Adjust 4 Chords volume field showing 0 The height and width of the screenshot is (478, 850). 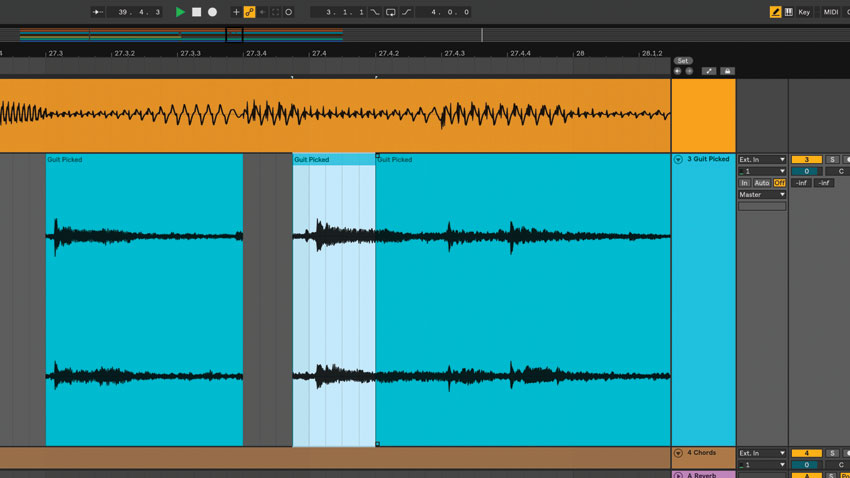[806, 465]
